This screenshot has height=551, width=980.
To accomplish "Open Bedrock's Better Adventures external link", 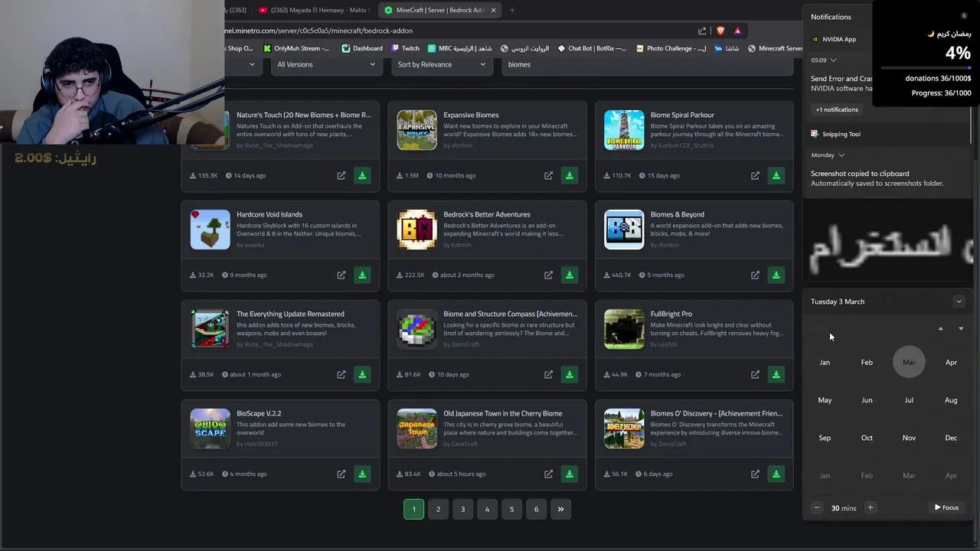I will tap(548, 275).
